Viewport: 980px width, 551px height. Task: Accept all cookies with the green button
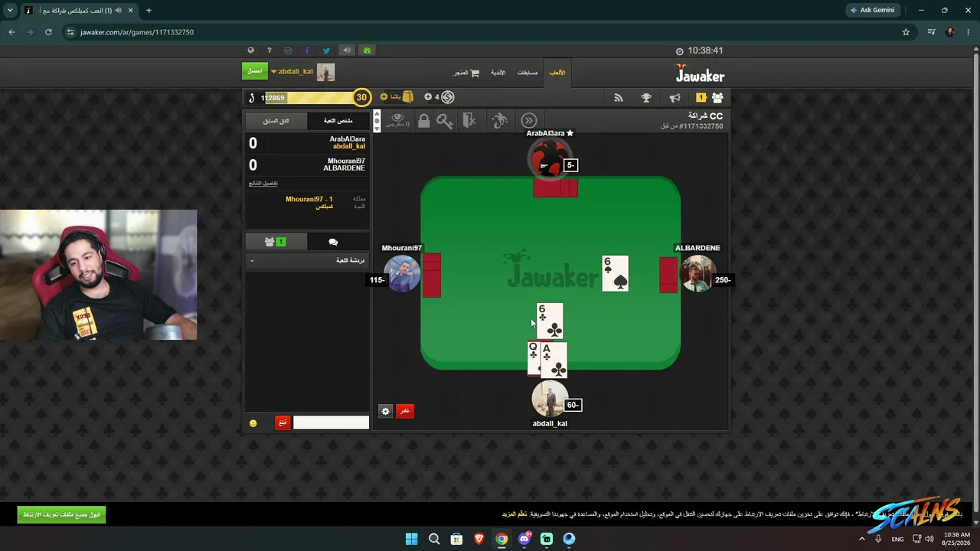coord(61,514)
